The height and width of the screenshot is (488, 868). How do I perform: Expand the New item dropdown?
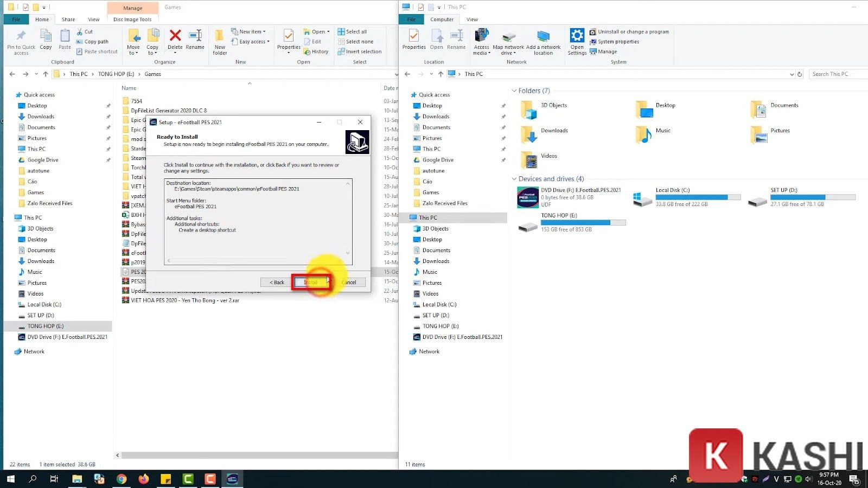pyautogui.click(x=250, y=31)
